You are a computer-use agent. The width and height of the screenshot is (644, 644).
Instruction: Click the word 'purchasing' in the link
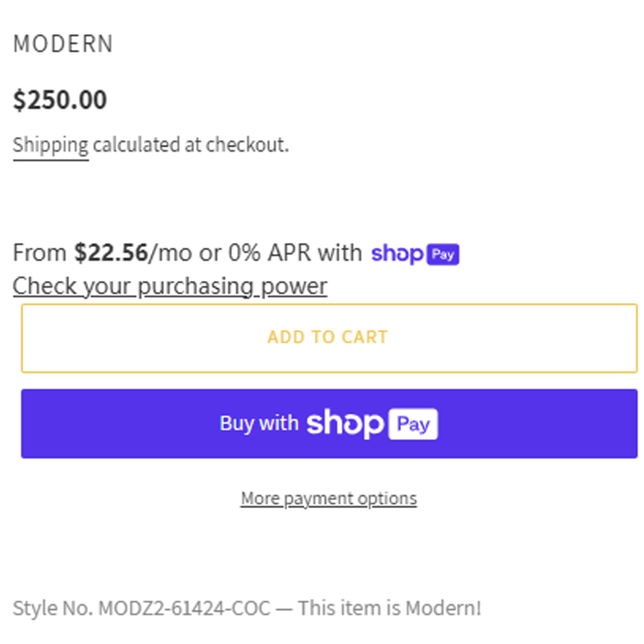[x=196, y=286]
